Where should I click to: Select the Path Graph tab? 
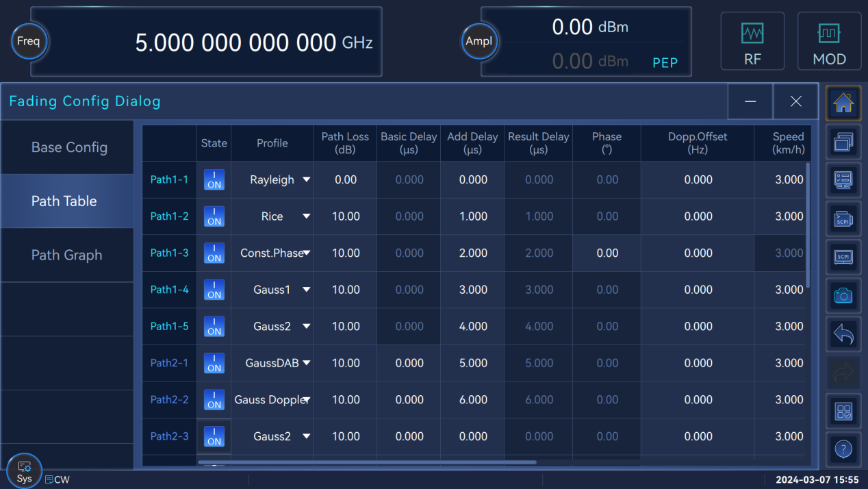click(x=66, y=255)
